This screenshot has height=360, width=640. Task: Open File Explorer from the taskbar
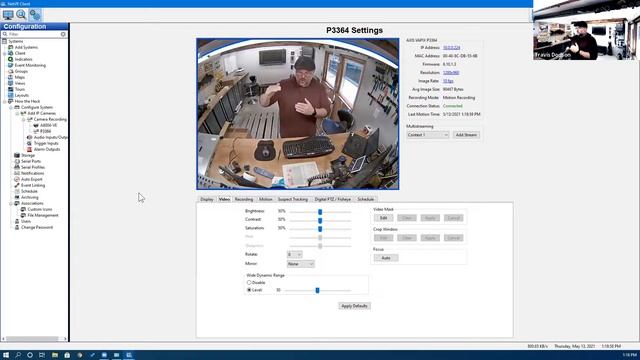coord(55,355)
